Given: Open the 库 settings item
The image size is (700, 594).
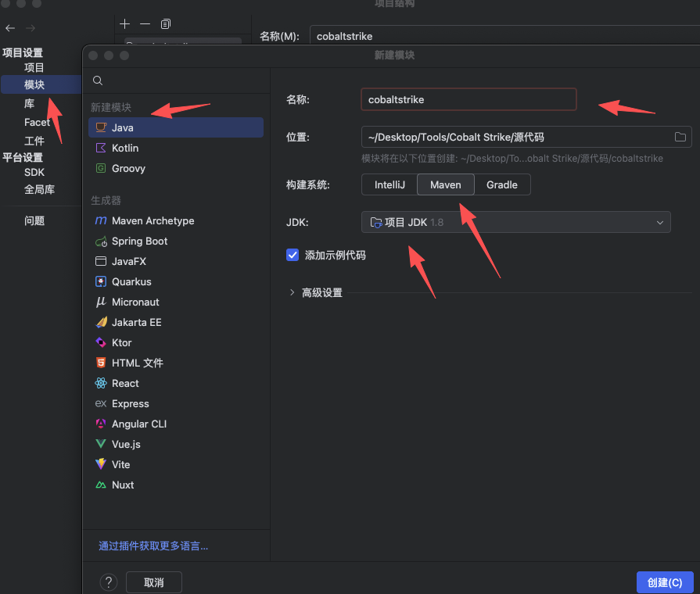Looking at the screenshot, I should [x=30, y=103].
